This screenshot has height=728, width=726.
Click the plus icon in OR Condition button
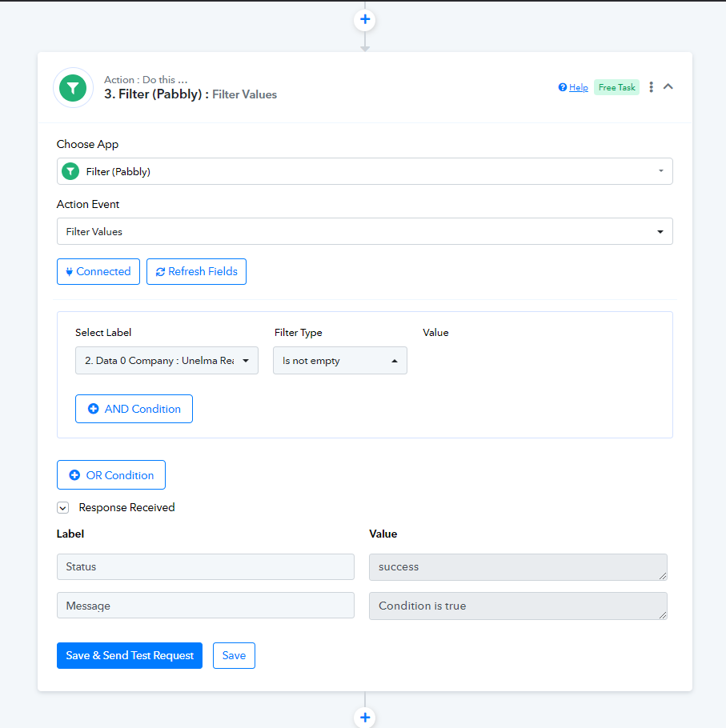click(x=74, y=475)
